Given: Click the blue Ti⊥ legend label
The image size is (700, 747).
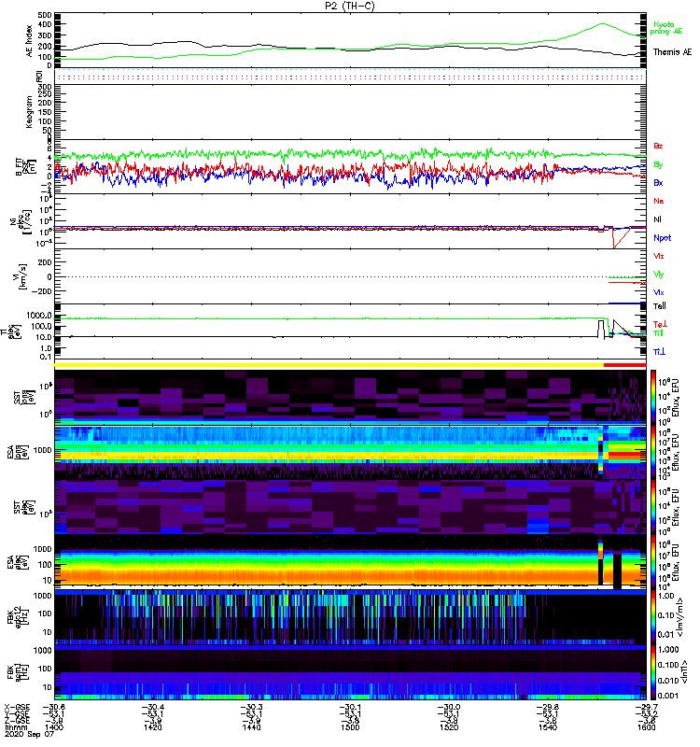Looking at the screenshot, I should (659, 352).
